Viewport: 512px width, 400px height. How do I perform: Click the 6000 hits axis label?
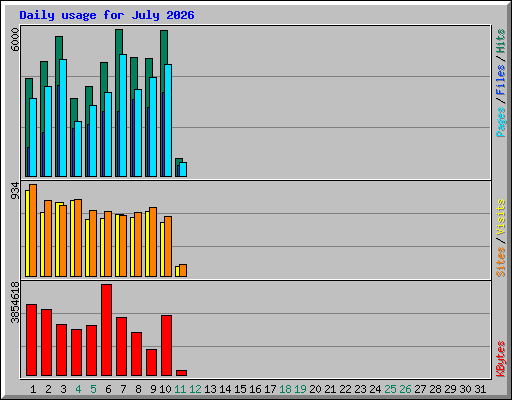click(x=15, y=39)
